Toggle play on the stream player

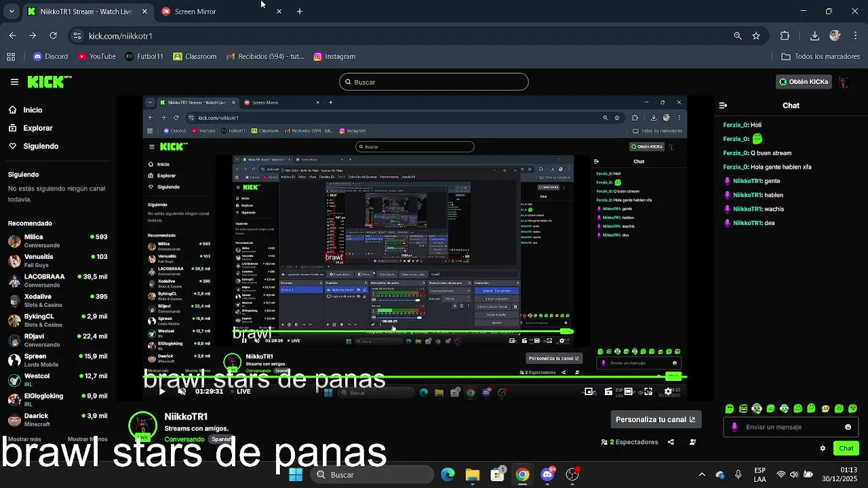pos(162,391)
